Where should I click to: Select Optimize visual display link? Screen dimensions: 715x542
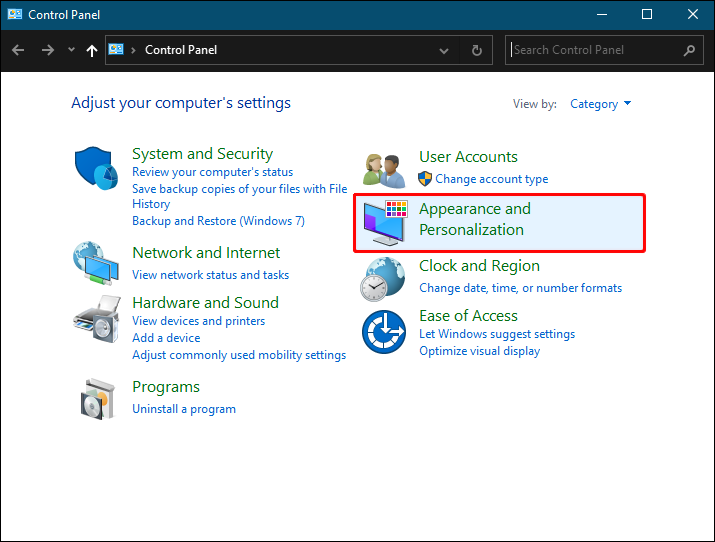479,351
